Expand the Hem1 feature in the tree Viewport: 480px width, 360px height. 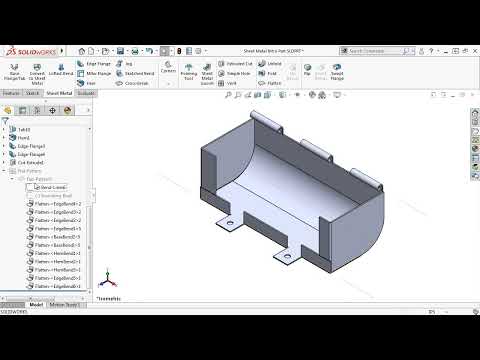4,138
